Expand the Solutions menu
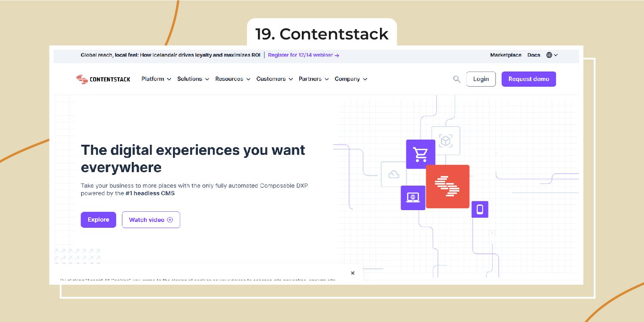Viewport: 644px width, 322px height. (x=193, y=79)
